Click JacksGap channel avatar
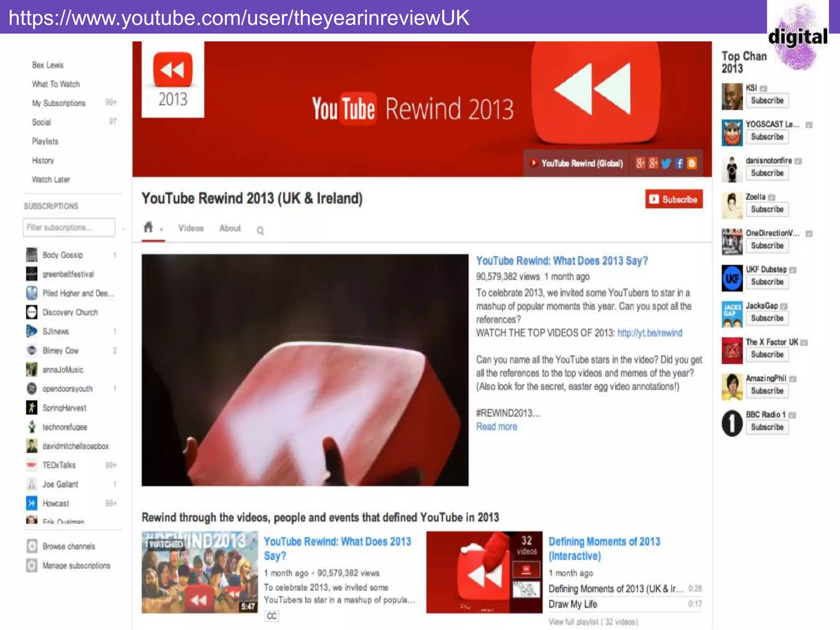This screenshot has width=840, height=630. coord(732,314)
